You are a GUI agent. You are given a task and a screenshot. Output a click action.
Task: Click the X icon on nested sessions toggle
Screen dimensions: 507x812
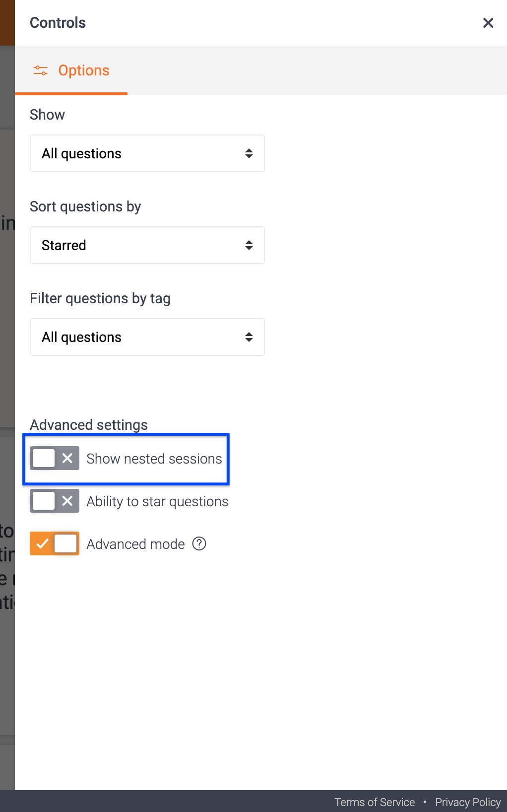click(67, 458)
